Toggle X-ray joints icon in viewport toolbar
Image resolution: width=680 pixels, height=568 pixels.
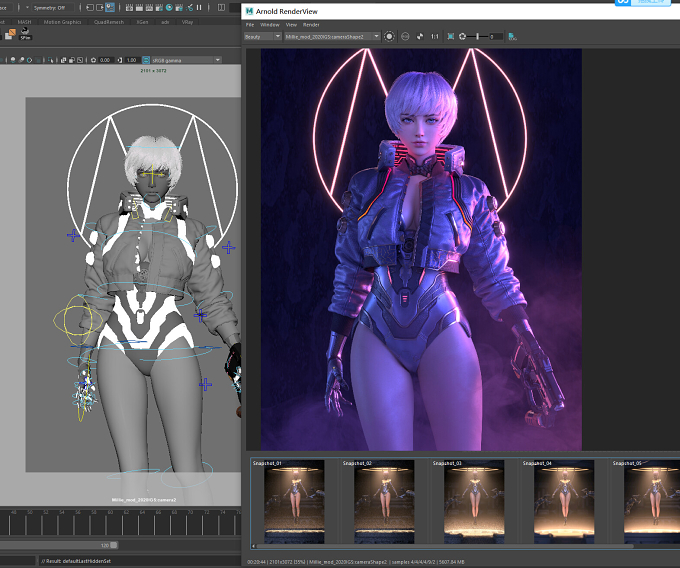coord(80,60)
